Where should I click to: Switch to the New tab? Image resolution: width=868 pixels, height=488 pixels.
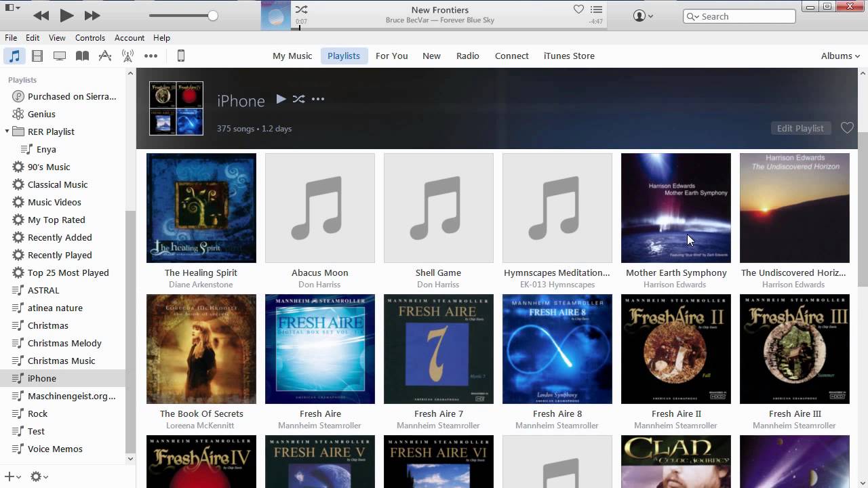point(431,56)
